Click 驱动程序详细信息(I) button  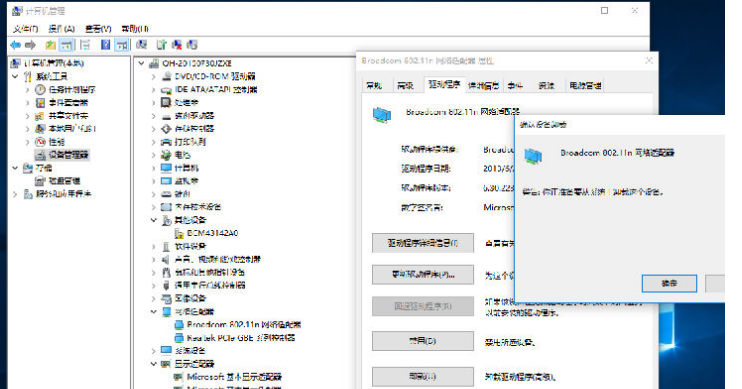(x=423, y=243)
